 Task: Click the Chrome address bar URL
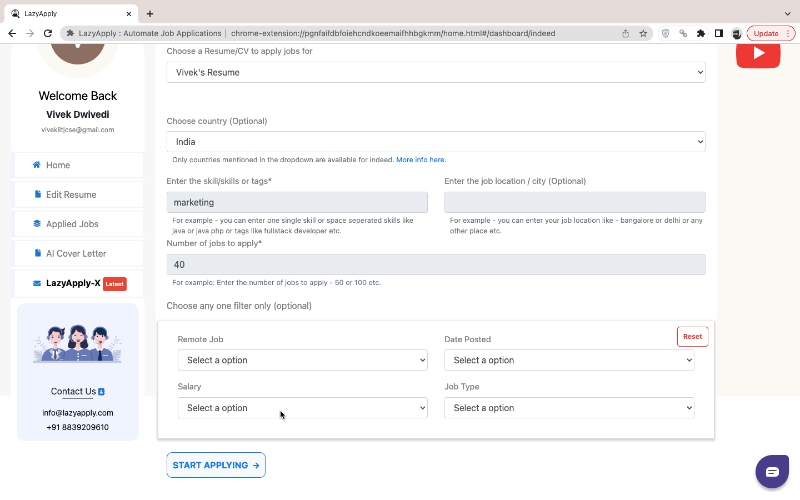[393, 33]
